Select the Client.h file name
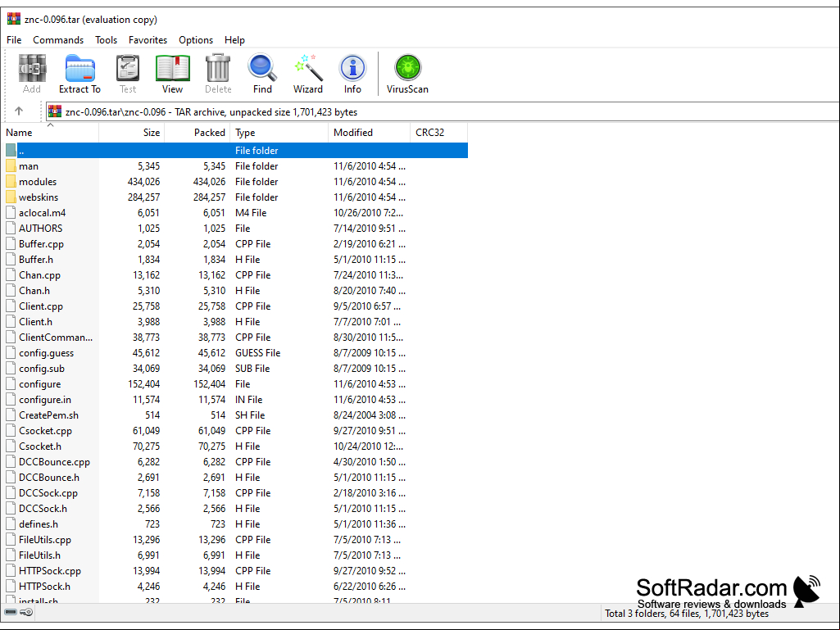This screenshot has width=840, height=630. coord(35,322)
